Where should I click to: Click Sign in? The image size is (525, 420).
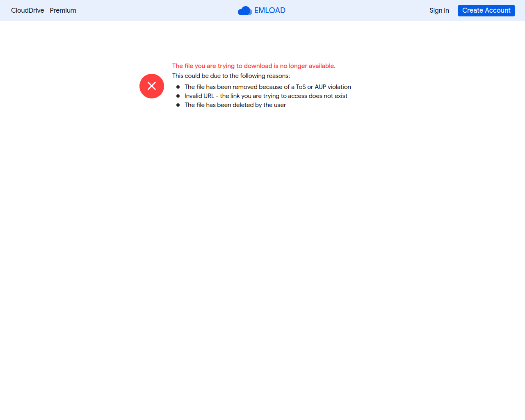point(439,10)
